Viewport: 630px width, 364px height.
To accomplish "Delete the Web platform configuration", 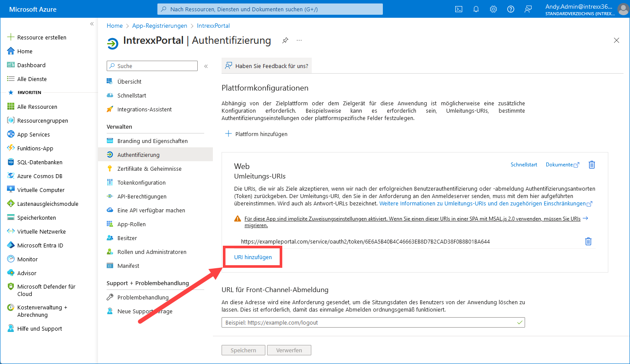I will coord(592,165).
